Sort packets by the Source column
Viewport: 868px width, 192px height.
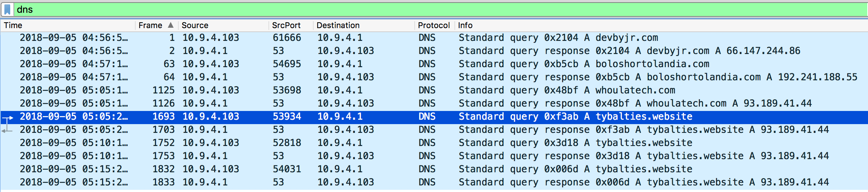(224, 25)
